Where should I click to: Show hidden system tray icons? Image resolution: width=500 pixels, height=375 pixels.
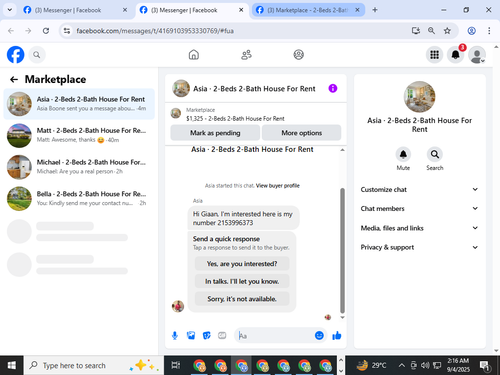[x=402, y=366]
